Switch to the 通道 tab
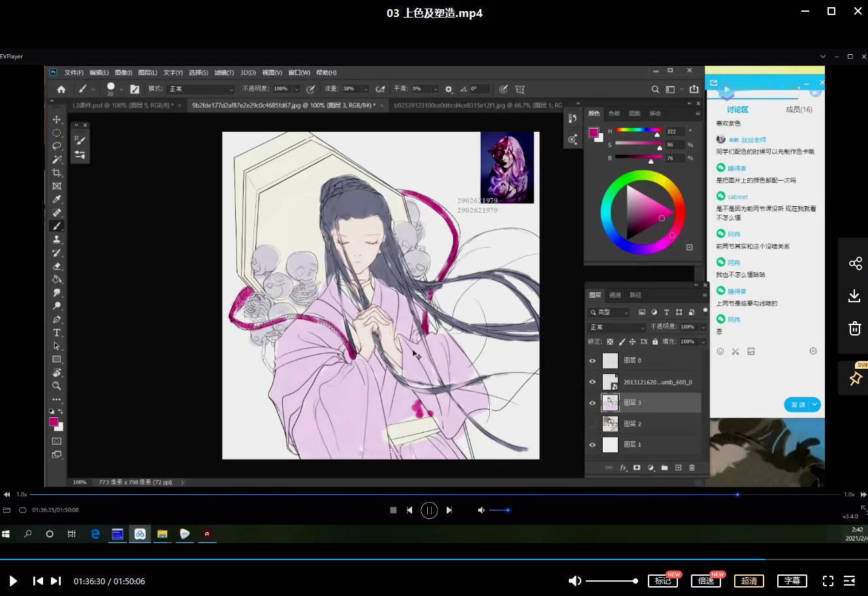The width and height of the screenshot is (868, 596). (615, 295)
